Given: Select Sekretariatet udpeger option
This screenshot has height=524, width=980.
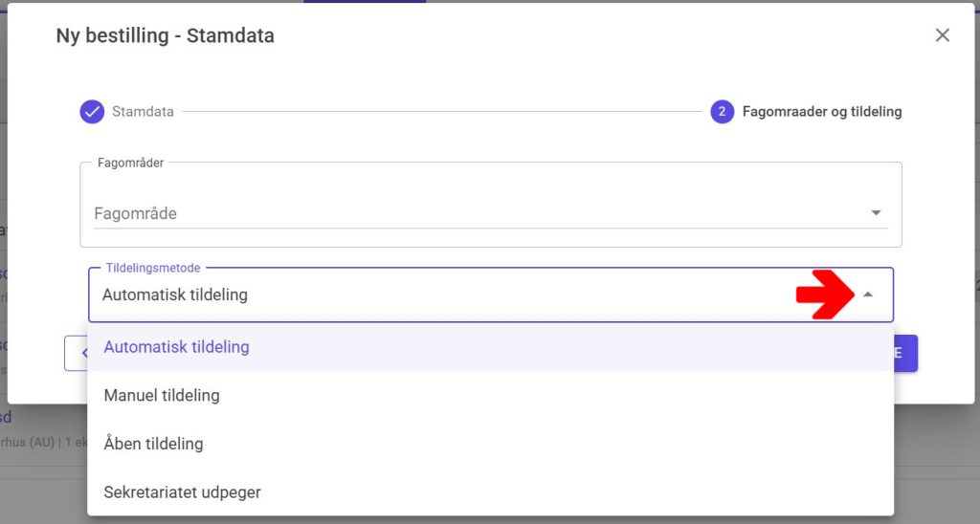Looking at the screenshot, I should pyautogui.click(x=182, y=492).
